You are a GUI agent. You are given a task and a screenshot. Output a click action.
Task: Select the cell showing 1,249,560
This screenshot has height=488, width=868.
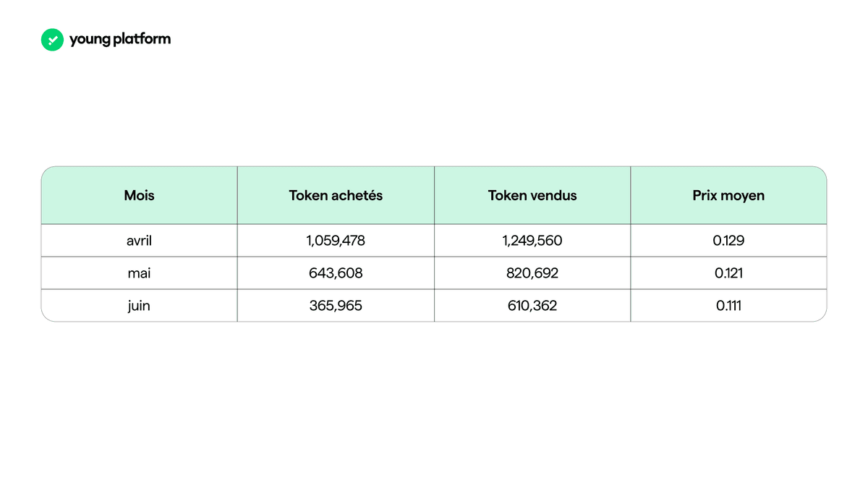pos(532,241)
